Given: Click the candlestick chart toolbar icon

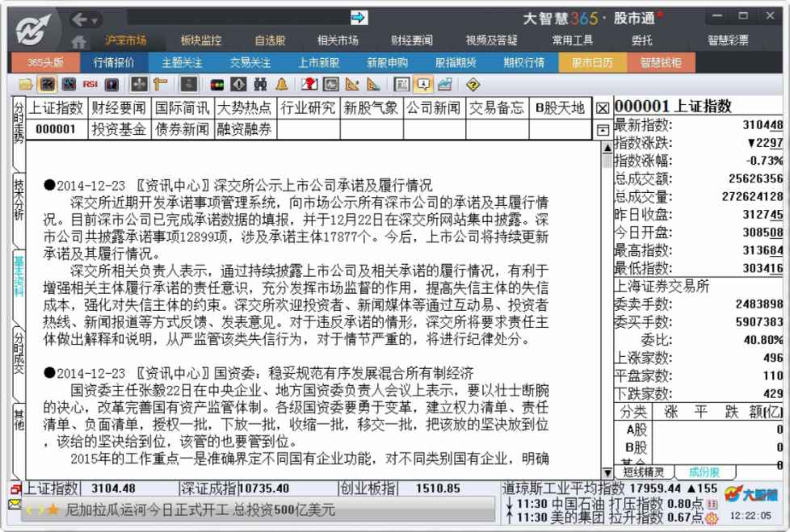Looking at the screenshot, I should pyautogui.click(x=69, y=85).
